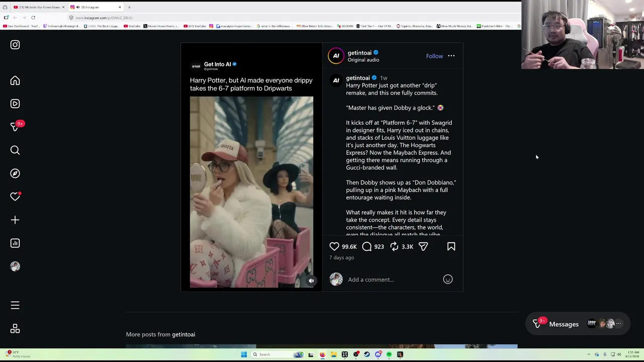Open post options three-dot menu
Image resolution: width=644 pixels, height=362 pixels.
click(451, 56)
